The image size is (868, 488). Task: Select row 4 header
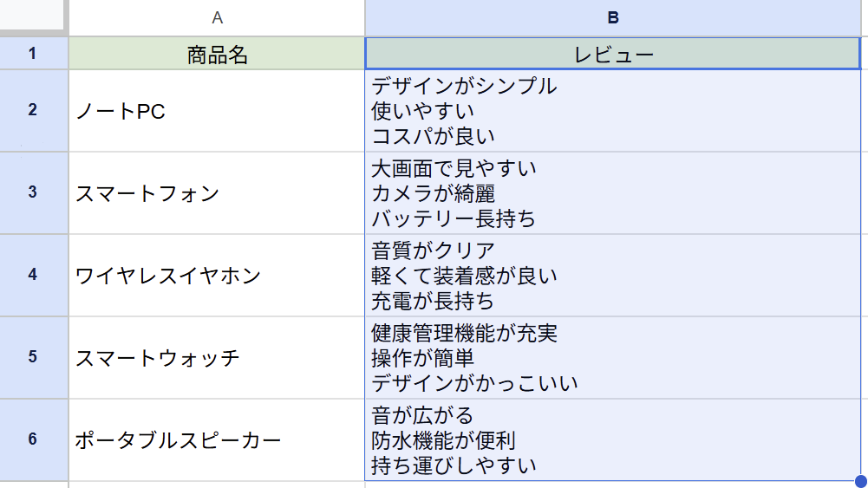tap(33, 275)
